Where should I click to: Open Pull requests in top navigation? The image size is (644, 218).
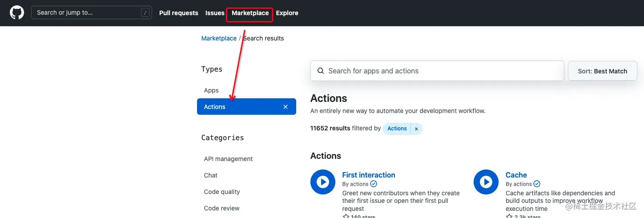[x=179, y=13]
